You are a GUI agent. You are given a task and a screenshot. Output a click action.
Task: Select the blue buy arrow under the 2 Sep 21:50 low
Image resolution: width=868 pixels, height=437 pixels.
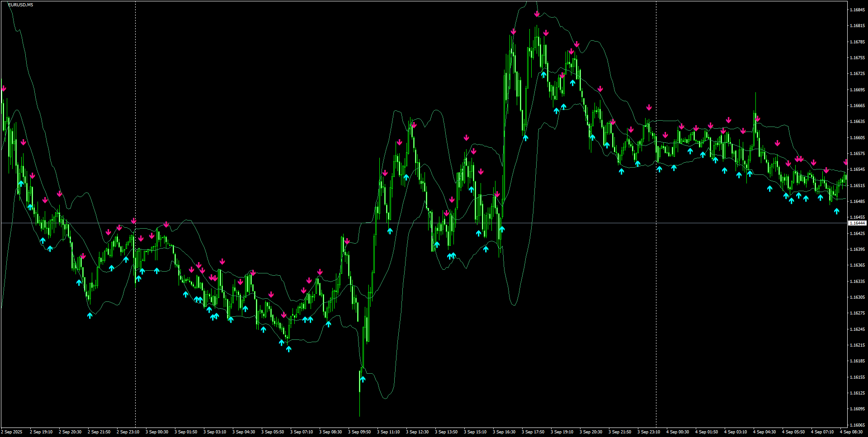coord(90,316)
